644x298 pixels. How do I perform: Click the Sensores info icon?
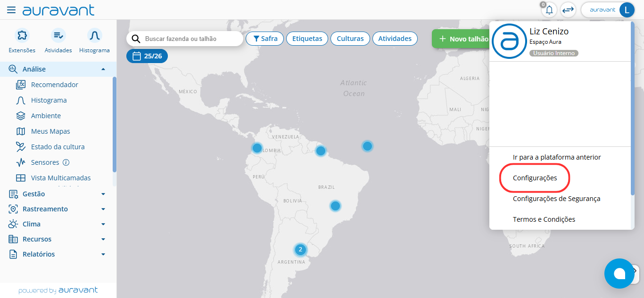click(x=66, y=162)
